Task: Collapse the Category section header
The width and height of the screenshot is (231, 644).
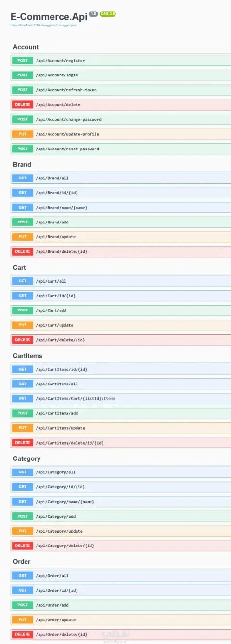Action: (26, 458)
